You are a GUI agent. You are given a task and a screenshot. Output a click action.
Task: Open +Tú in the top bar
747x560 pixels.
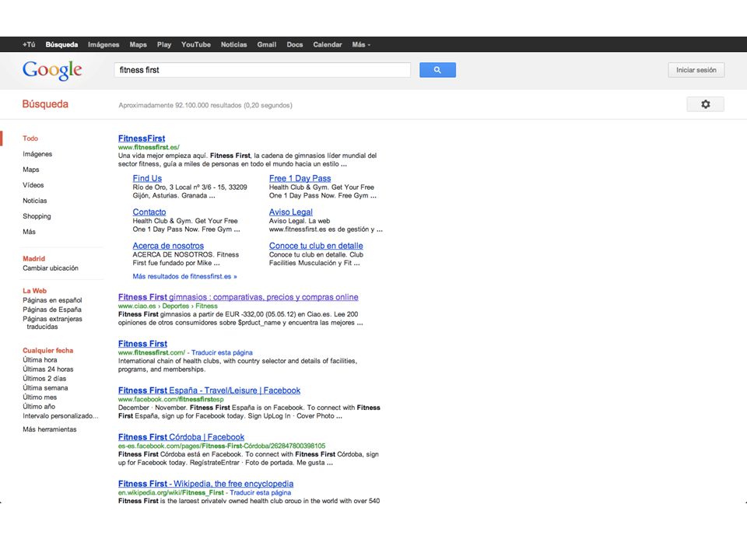click(29, 44)
